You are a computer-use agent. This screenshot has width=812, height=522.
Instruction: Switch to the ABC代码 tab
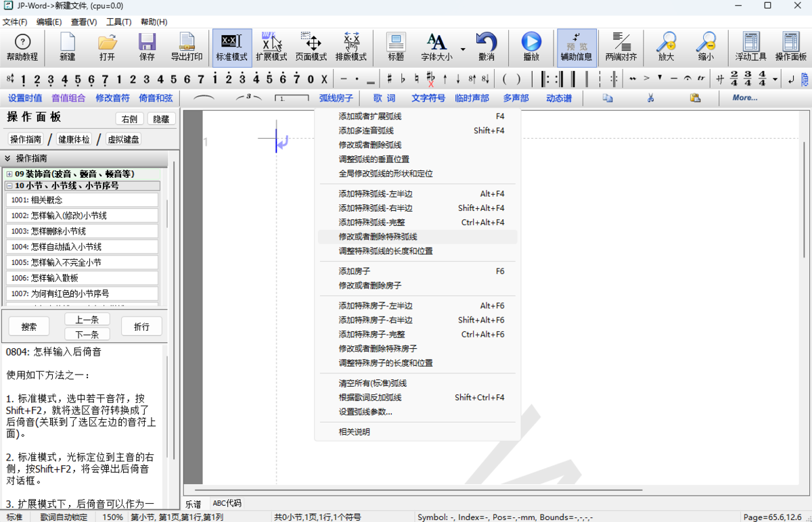coord(227,504)
